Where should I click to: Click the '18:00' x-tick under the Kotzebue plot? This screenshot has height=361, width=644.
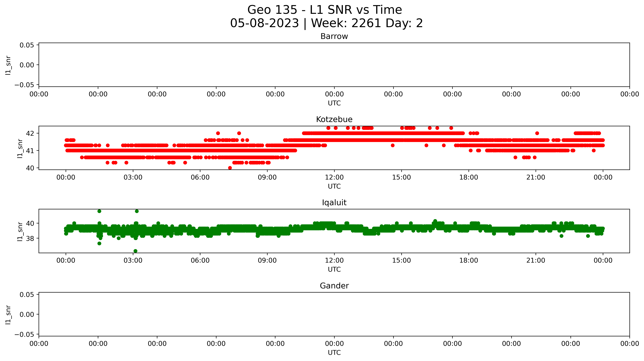(x=469, y=178)
